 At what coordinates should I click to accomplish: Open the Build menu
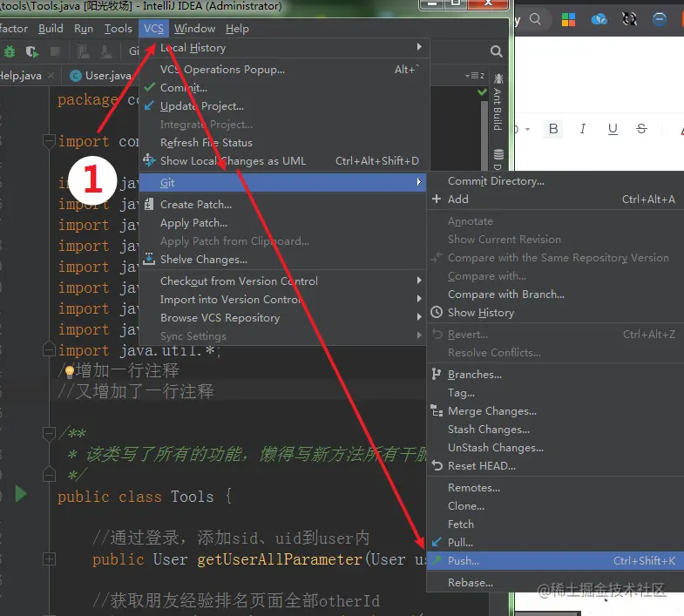pos(51,29)
